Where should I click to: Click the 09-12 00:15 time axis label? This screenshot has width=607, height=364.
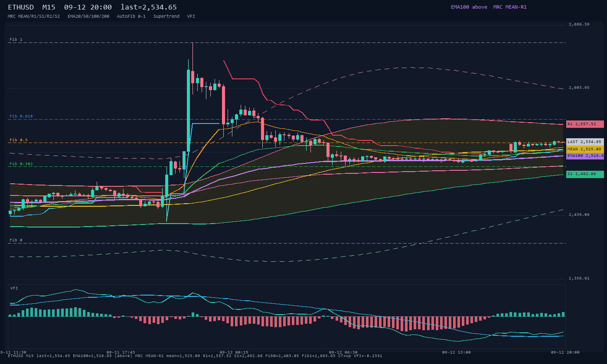click(234, 352)
